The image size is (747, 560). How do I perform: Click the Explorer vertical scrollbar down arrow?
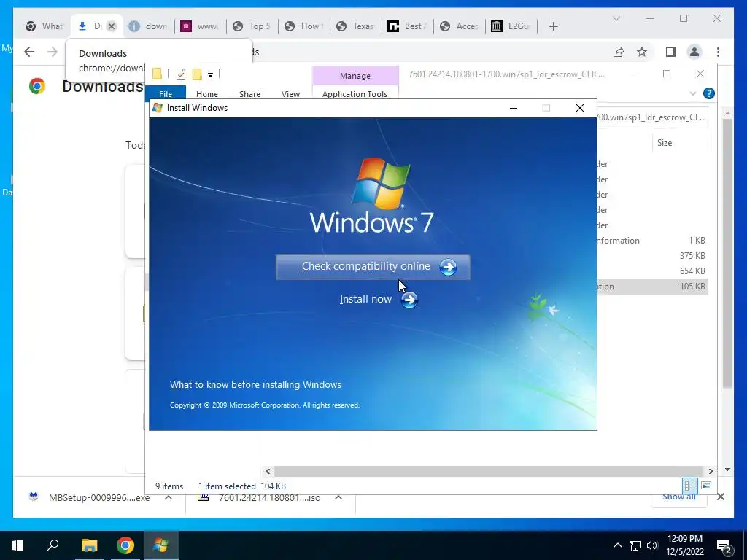pyautogui.click(x=727, y=470)
